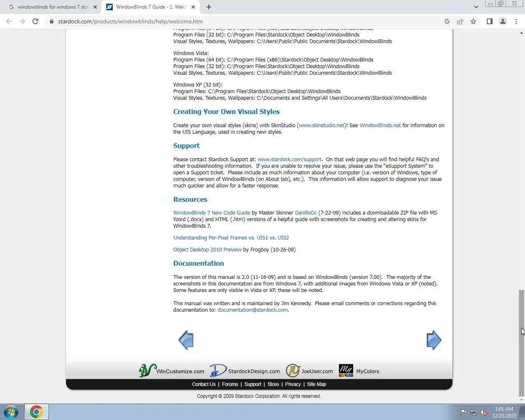
Task: Open WinCustomize.com logo link
Action: pos(171,371)
